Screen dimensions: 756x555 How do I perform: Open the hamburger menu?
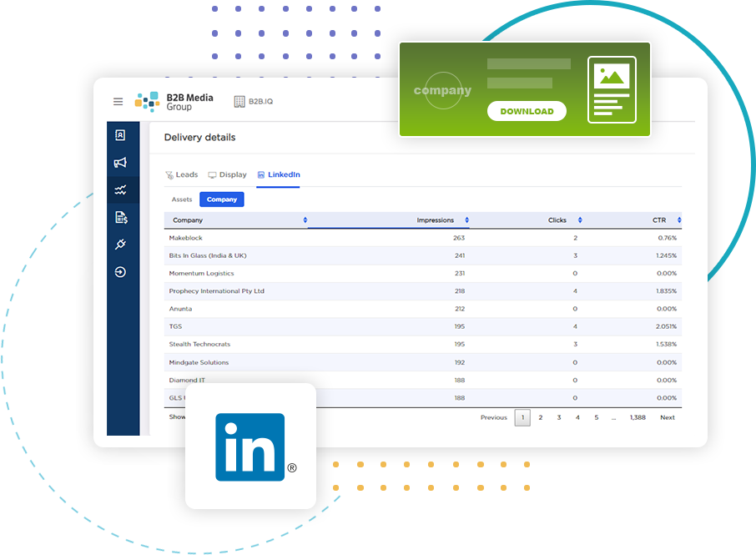tap(118, 102)
